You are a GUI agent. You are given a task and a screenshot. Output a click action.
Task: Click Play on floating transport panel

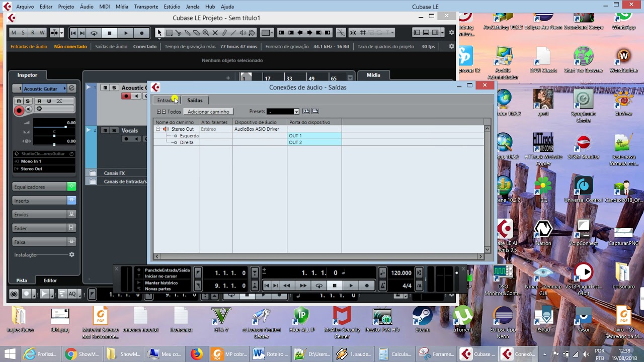[351, 286]
